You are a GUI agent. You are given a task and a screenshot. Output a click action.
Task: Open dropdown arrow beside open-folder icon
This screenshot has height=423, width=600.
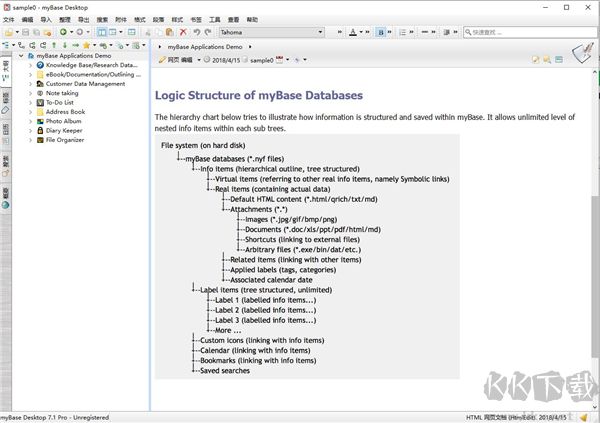[17, 33]
